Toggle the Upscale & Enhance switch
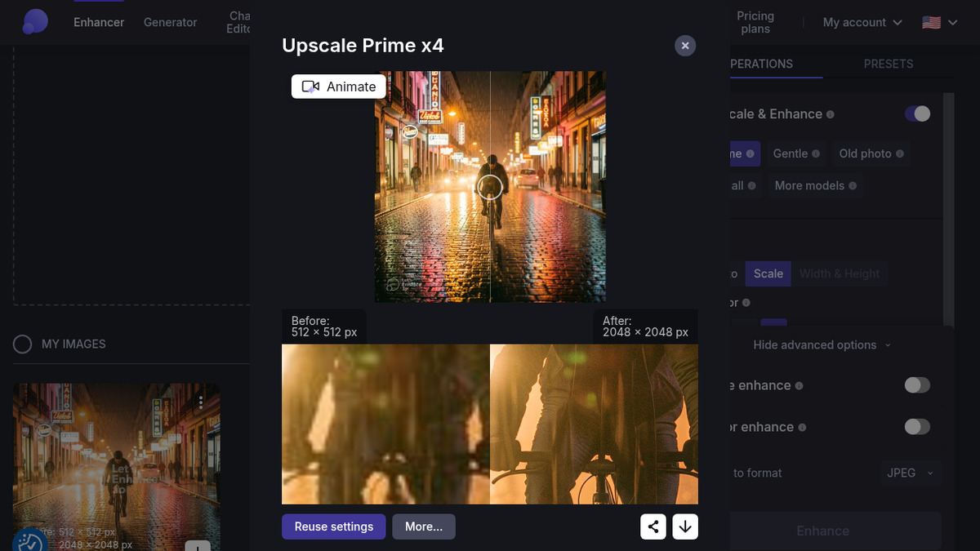The width and height of the screenshot is (980, 551). [917, 114]
